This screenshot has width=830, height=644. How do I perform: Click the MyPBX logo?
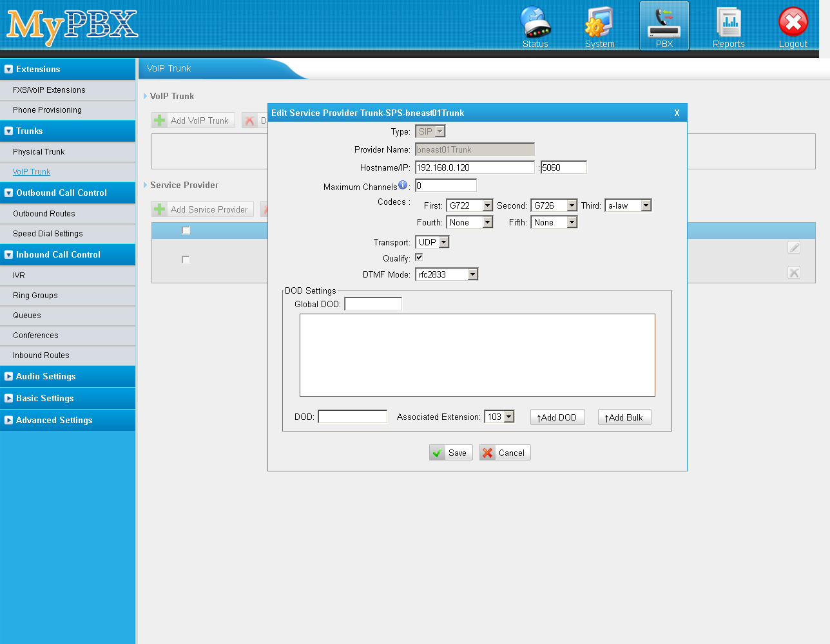click(72, 26)
